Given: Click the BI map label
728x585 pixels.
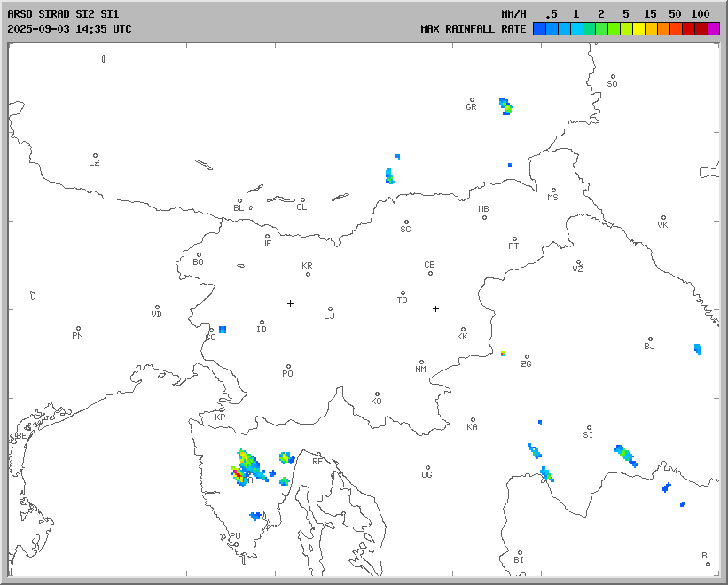Looking at the screenshot, I should tap(519, 560).
